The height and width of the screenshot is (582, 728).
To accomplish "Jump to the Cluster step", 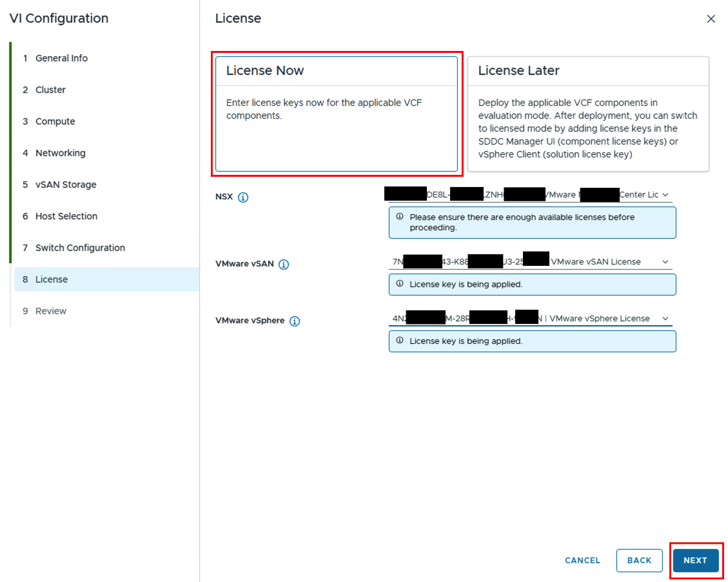I will pyautogui.click(x=50, y=90).
